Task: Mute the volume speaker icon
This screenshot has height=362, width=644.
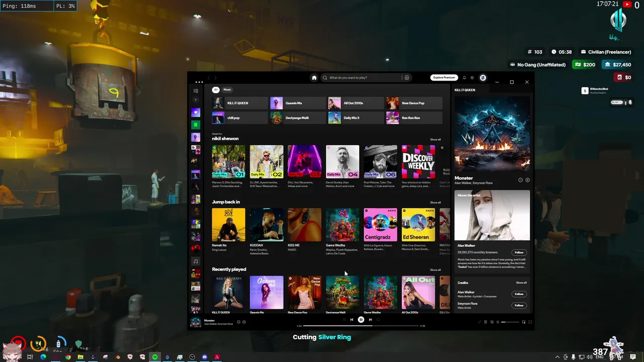Action: coord(498,322)
